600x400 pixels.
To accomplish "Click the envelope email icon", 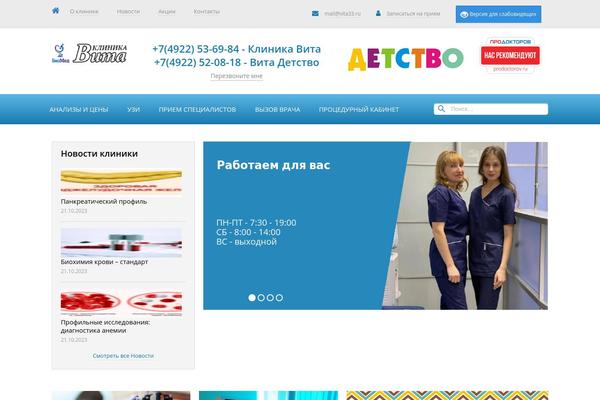I will coord(315,13).
